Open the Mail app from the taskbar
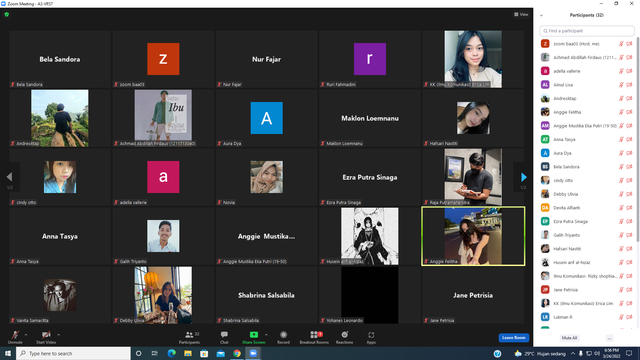640x360 pixels. point(220,353)
